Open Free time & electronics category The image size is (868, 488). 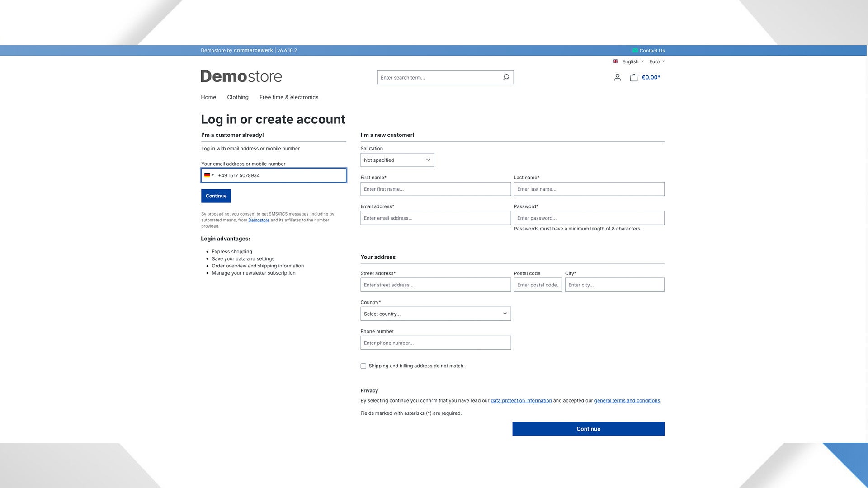point(289,97)
